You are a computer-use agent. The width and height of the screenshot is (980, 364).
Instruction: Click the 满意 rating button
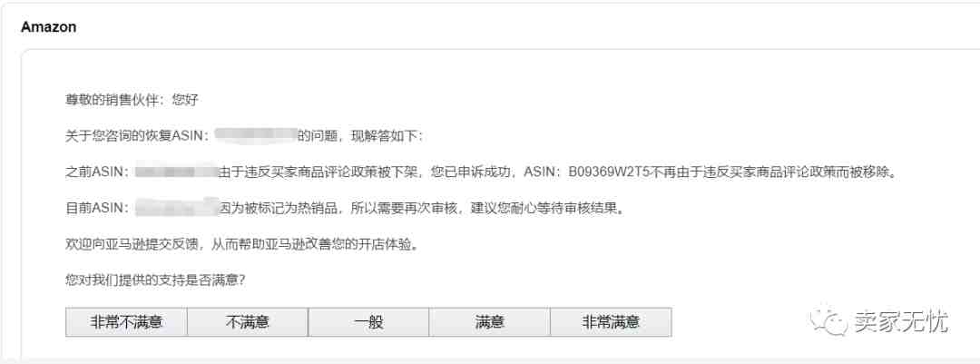(x=489, y=322)
